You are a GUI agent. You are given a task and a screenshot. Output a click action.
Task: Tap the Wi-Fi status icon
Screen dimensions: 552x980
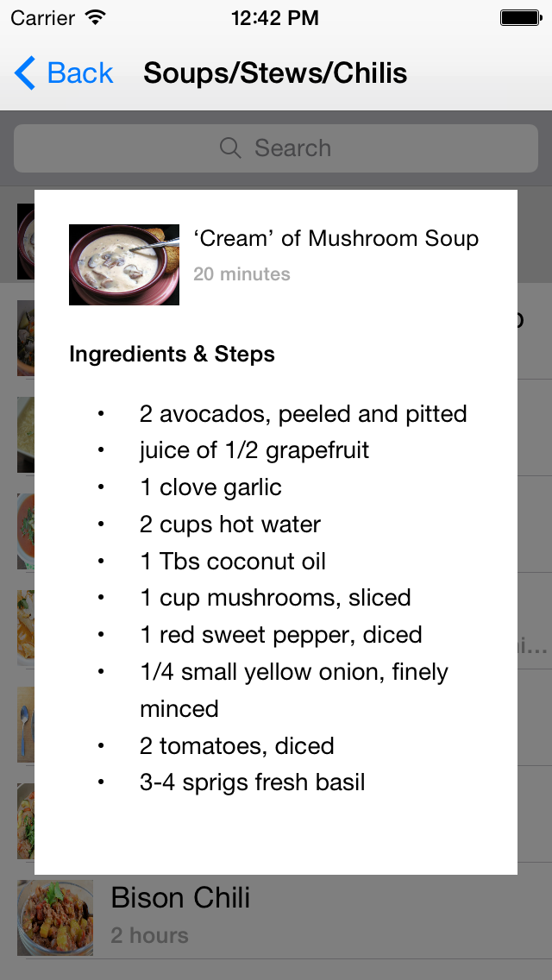click(95, 18)
